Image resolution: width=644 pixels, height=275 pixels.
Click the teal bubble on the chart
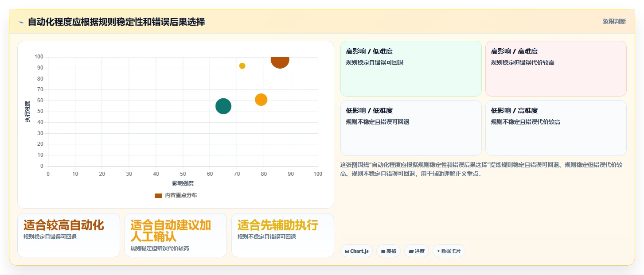pos(223,106)
